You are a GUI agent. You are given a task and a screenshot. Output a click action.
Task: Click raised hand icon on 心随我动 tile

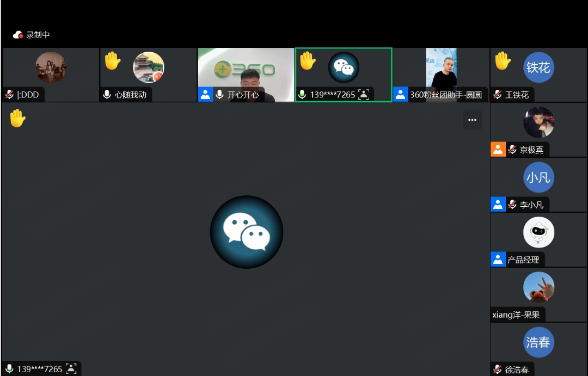point(113,61)
